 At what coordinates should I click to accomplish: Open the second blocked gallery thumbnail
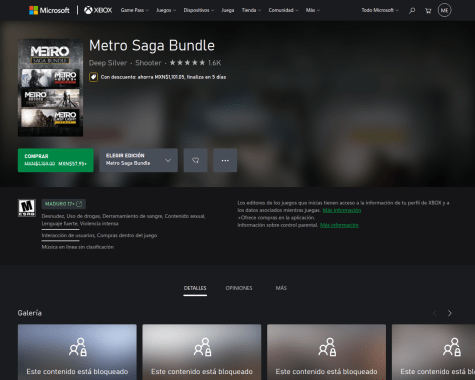202,352
